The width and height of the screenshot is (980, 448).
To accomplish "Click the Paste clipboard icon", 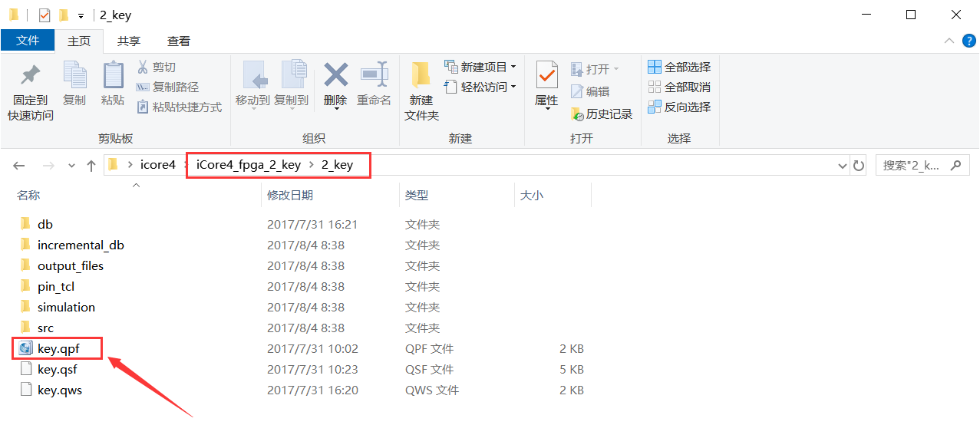I will (113, 77).
